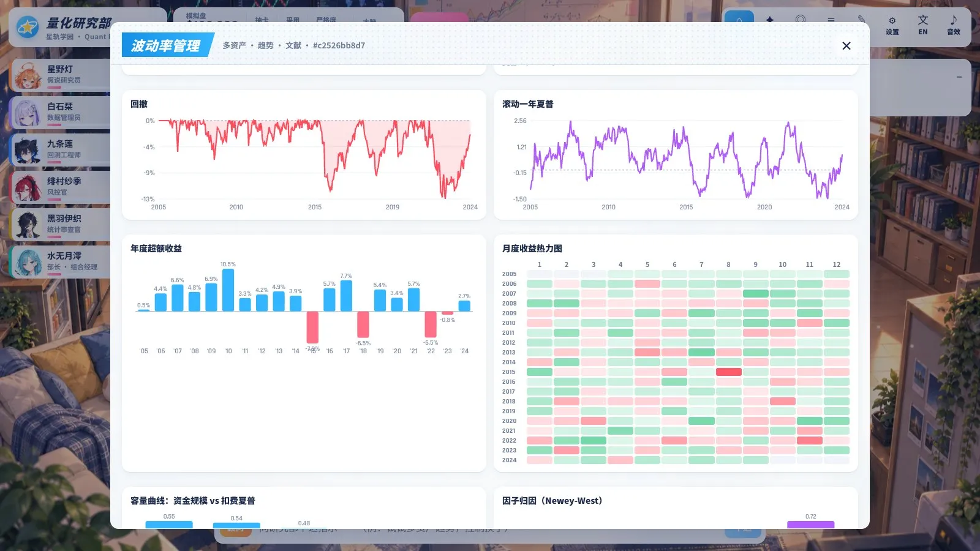The image size is (980, 551).
Task: Click heatmap row label 2015
Action: pos(509,372)
